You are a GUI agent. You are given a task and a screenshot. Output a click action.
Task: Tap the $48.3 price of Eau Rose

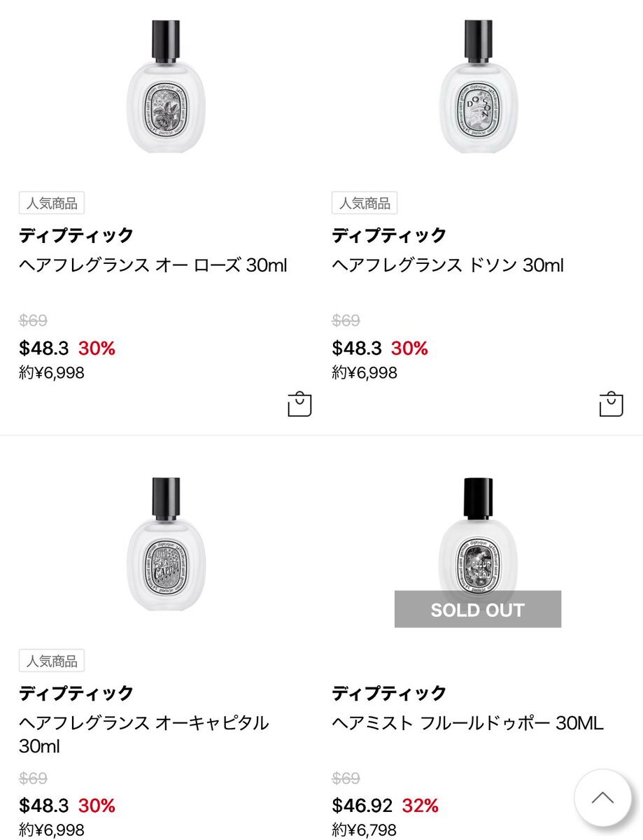44,348
